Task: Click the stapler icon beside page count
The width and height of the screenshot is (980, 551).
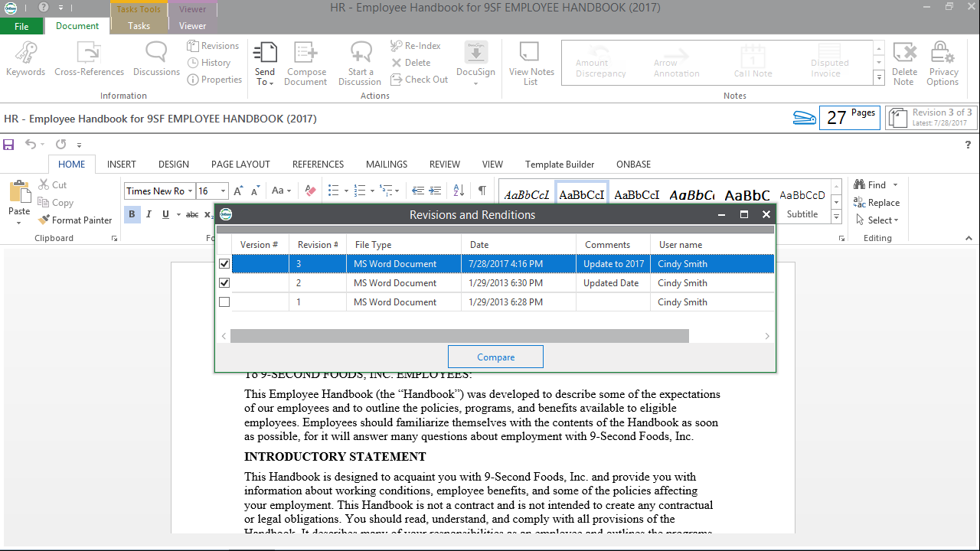Action: (x=804, y=117)
